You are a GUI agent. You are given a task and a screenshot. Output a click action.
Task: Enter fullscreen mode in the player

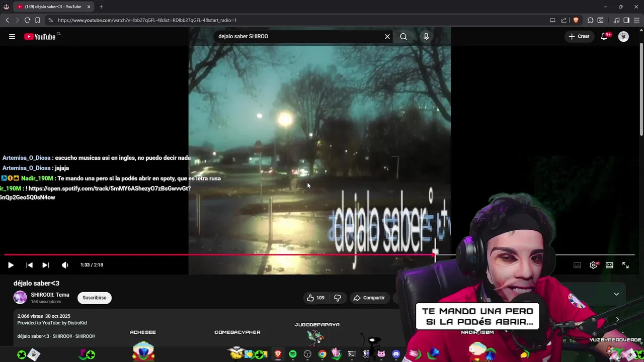(625, 265)
